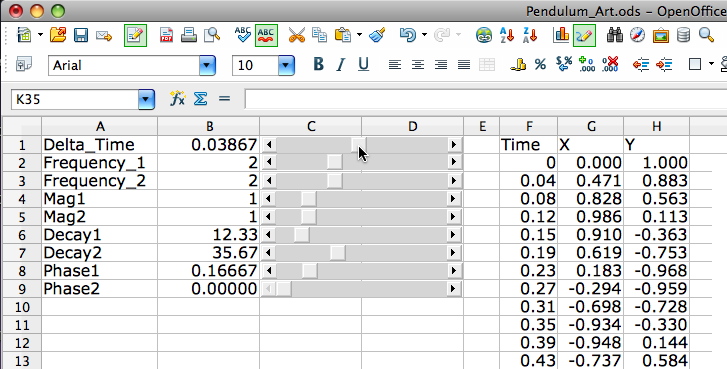The height and width of the screenshot is (369, 727).
Task: Toggle Italic formatting
Action: (341, 64)
